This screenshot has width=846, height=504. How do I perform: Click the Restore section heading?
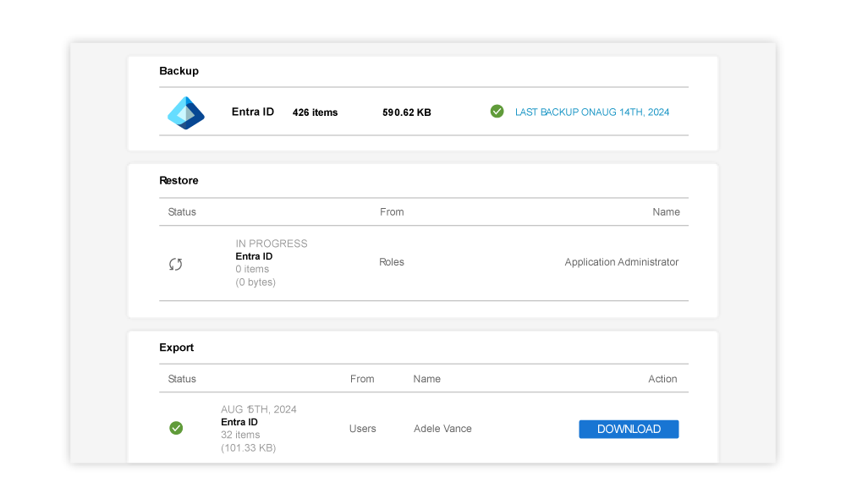coord(179,181)
